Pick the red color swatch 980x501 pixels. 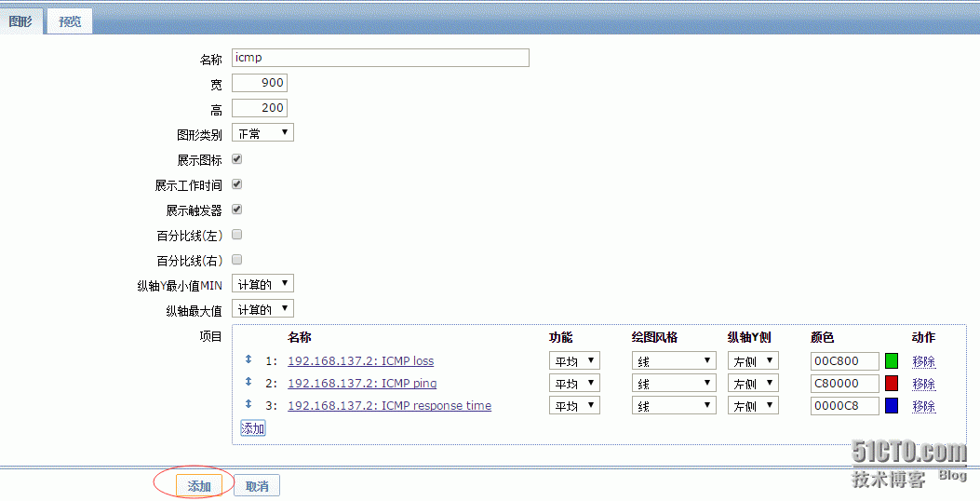point(892,384)
